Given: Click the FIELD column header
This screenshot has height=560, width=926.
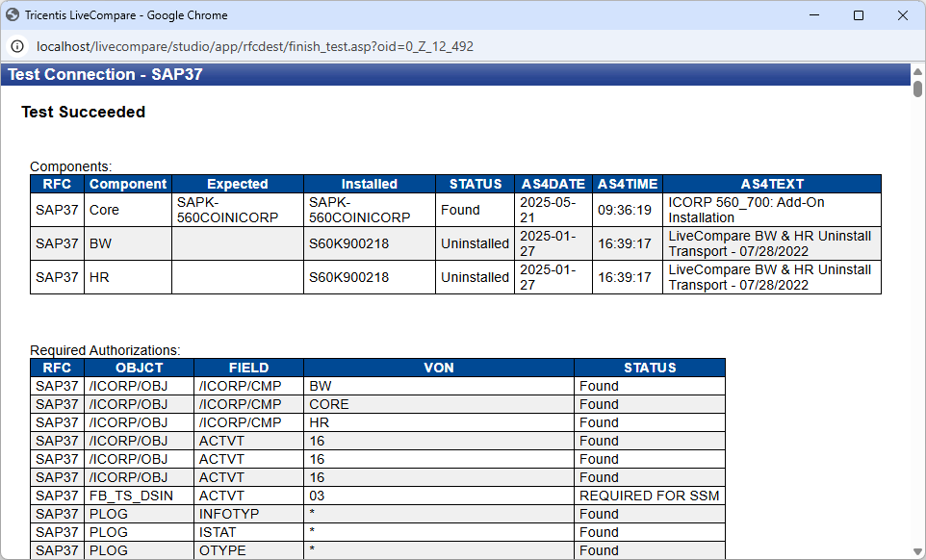Looking at the screenshot, I should click(248, 368).
